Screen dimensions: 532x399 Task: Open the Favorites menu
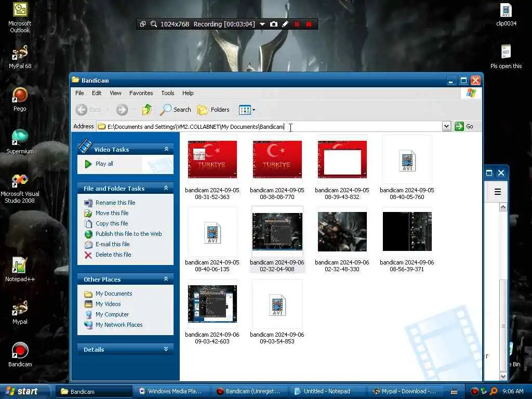click(141, 93)
